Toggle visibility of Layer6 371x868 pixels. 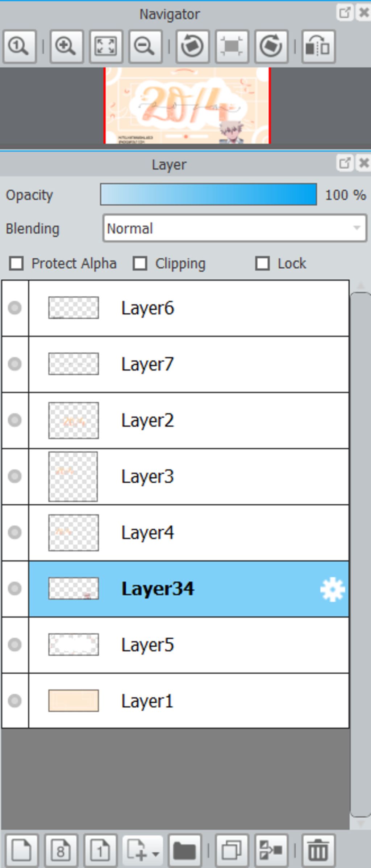(x=15, y=308)
